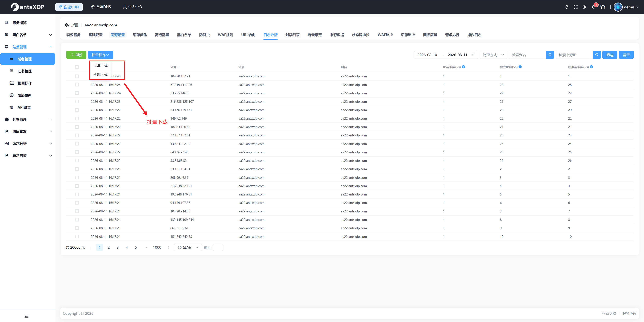Click the search icon beside 检索来源IP

(597, 55)
